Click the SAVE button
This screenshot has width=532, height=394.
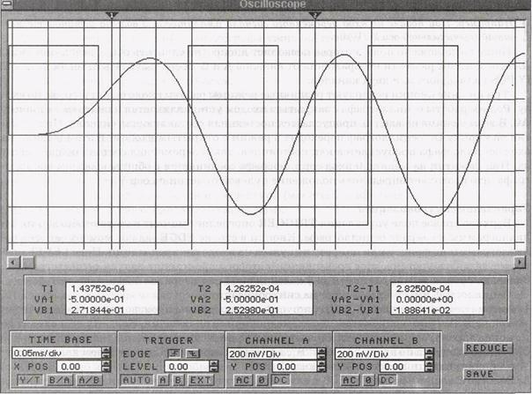tap(488, 374)
